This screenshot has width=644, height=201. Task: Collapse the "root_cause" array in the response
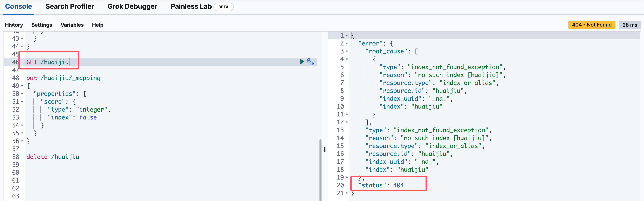click(347, 52)
